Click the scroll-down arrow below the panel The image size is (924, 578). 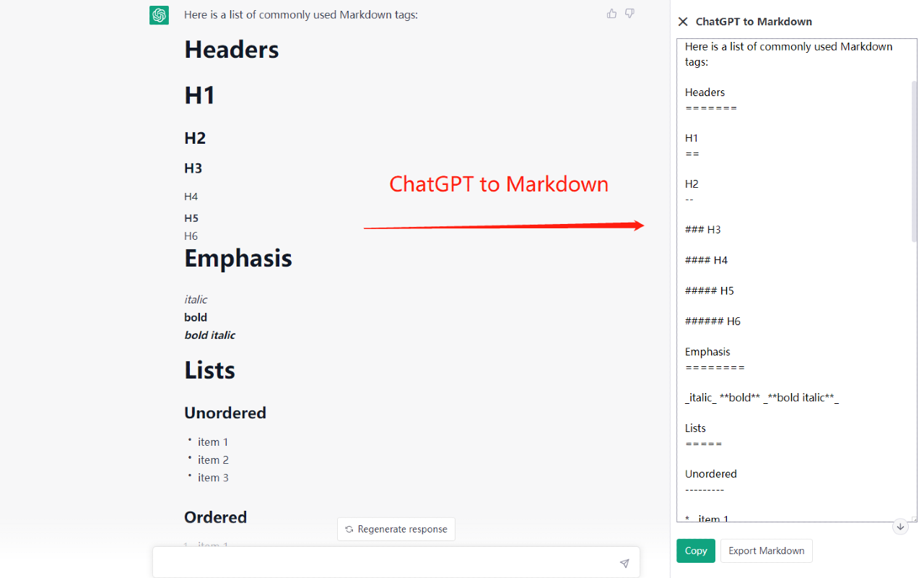point(900,527)
